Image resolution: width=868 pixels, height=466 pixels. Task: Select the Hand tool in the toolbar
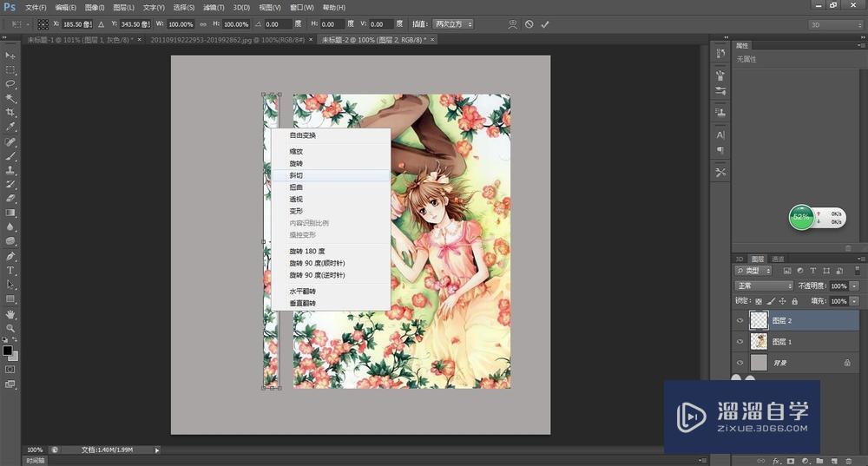click(x=10, y=313)
